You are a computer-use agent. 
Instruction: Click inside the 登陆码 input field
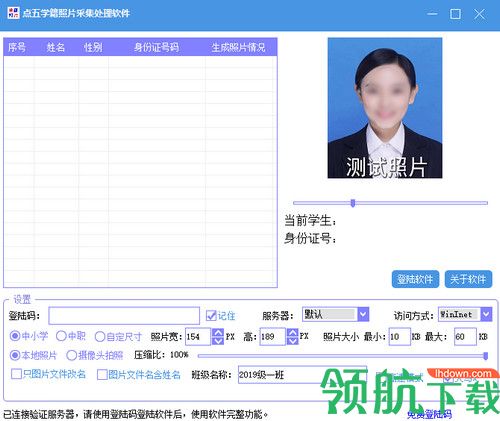pyautogui.click(x=124, y=315)
